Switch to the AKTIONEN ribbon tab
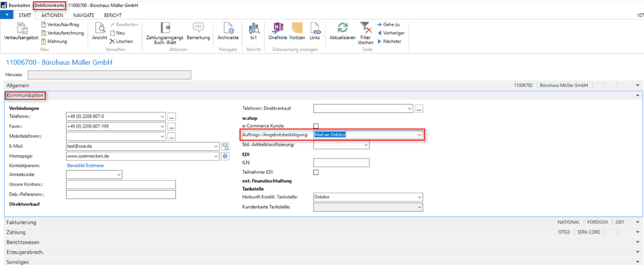Screen dimensions: 644x265 point(52,15)
